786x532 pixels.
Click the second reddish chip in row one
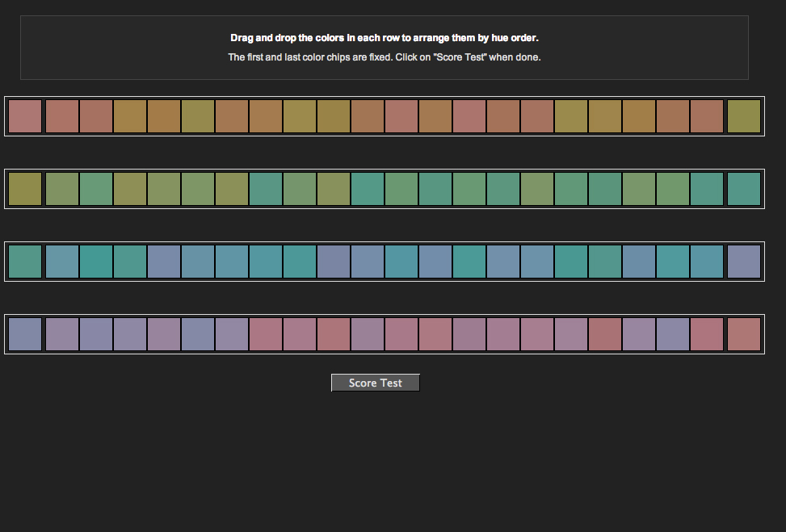61,115
